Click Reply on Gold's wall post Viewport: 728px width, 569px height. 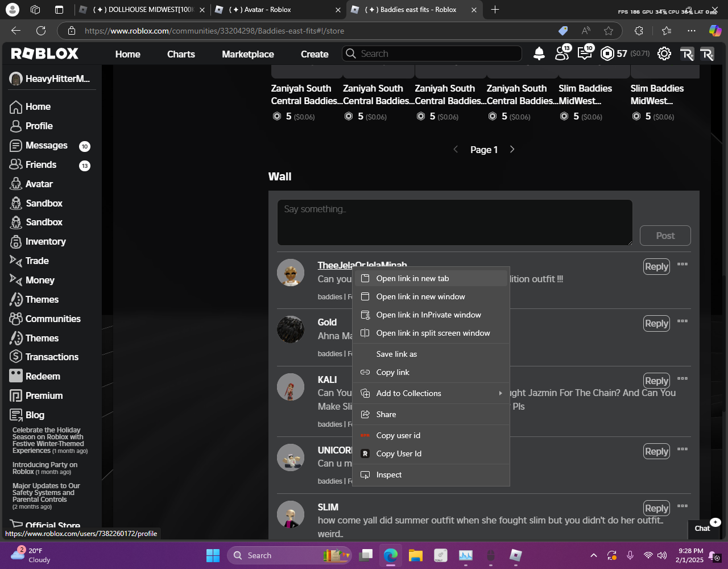click(656, 323)
